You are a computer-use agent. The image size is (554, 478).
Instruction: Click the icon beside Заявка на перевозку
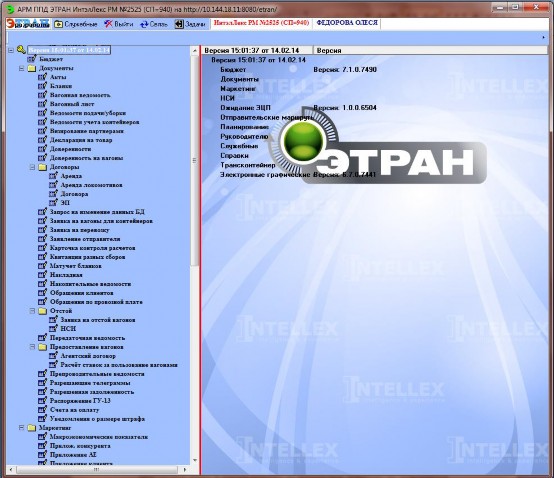click(42, 230)
